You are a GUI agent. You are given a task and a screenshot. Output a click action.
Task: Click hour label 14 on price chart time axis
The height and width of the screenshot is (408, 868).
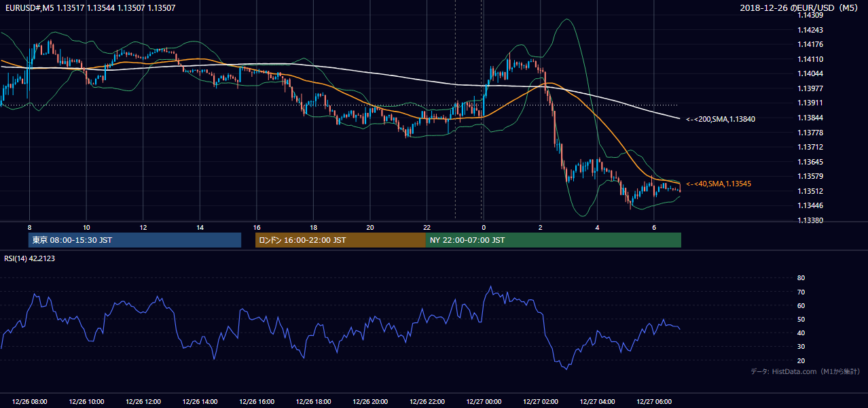pyautogui.click(x=200, y=227)
